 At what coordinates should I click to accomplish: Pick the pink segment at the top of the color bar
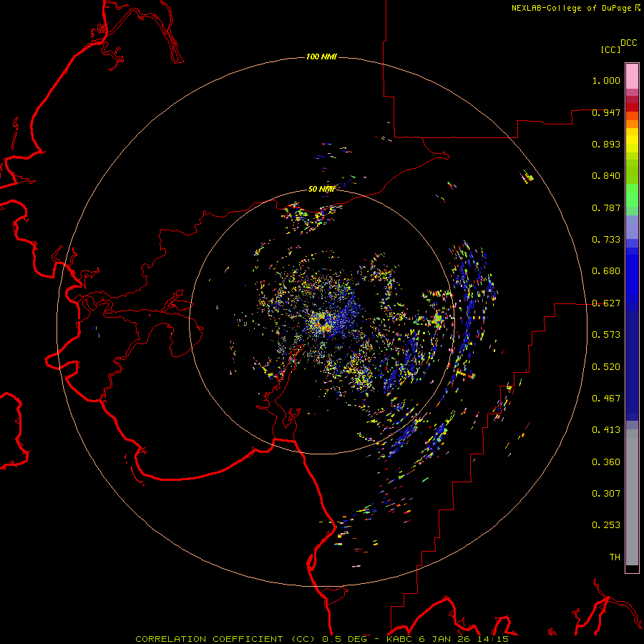632,76
